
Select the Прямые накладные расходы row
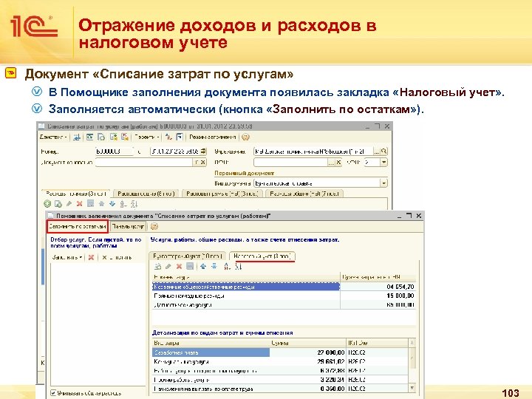click(284, 296)
